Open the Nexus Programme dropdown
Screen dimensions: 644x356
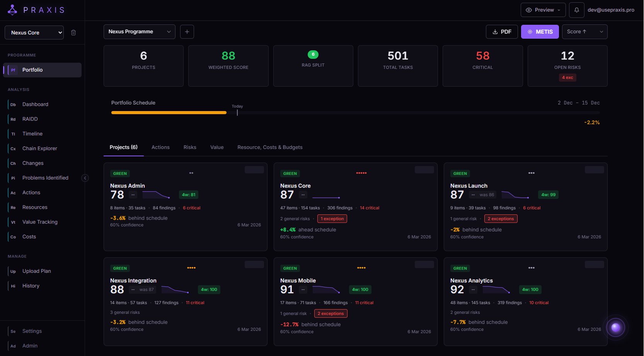(x=139, y=32)
